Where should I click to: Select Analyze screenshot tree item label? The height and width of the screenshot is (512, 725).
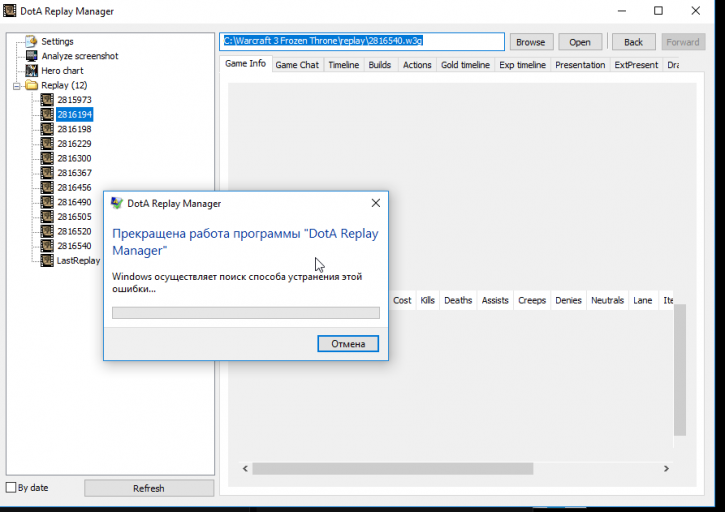(x=80, y=56)
